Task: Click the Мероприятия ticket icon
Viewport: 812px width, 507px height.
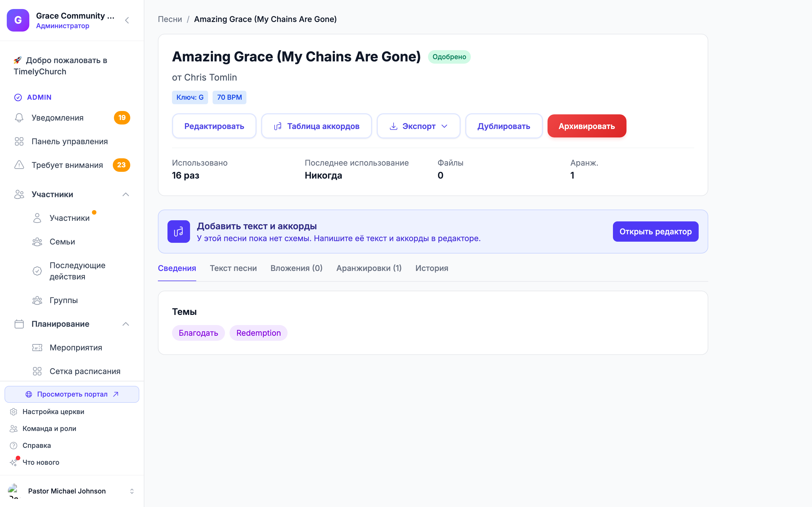Action: coord(37,348)
